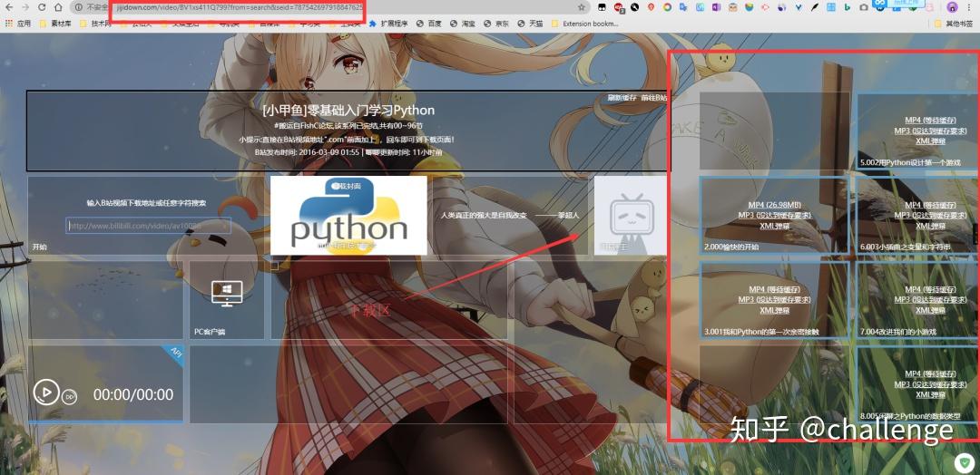The image size is (980, 475).
Task: Open the 天猫 bookmark
Action: click(x=531, y=24)
